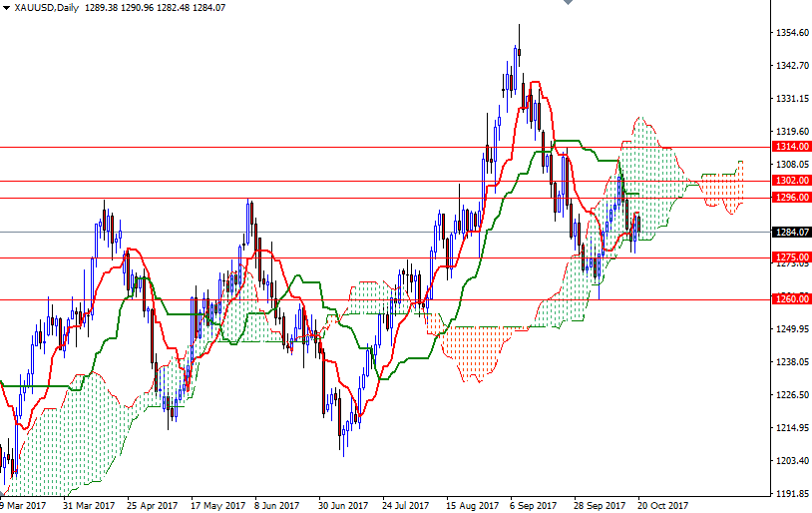812x513 pixels.
Task: Click the 1342.70 value on price scale
Action: (792, 65)
